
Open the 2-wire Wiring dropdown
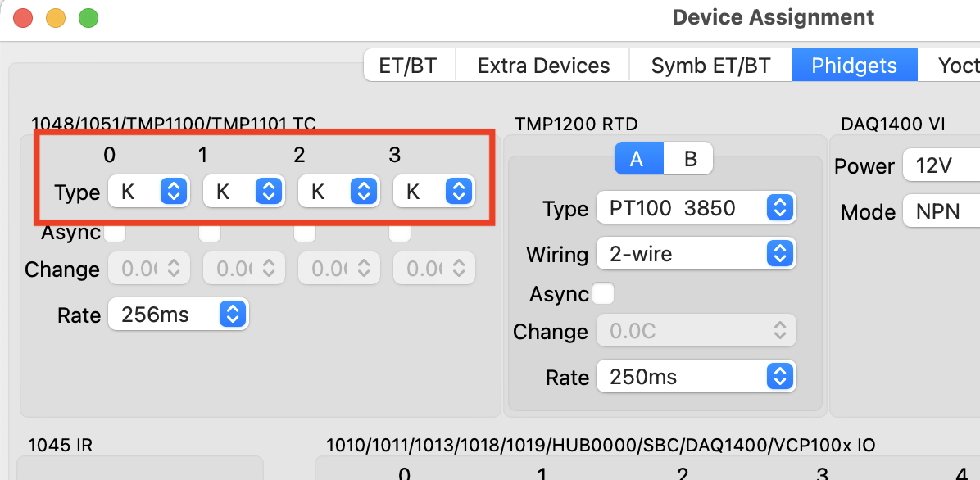coord(696,253)
